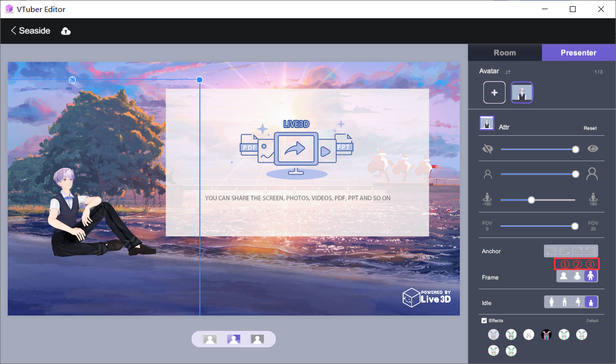Choose the full-body Frame option
Viewport: 616px width, 364px height.
point(590,276)
